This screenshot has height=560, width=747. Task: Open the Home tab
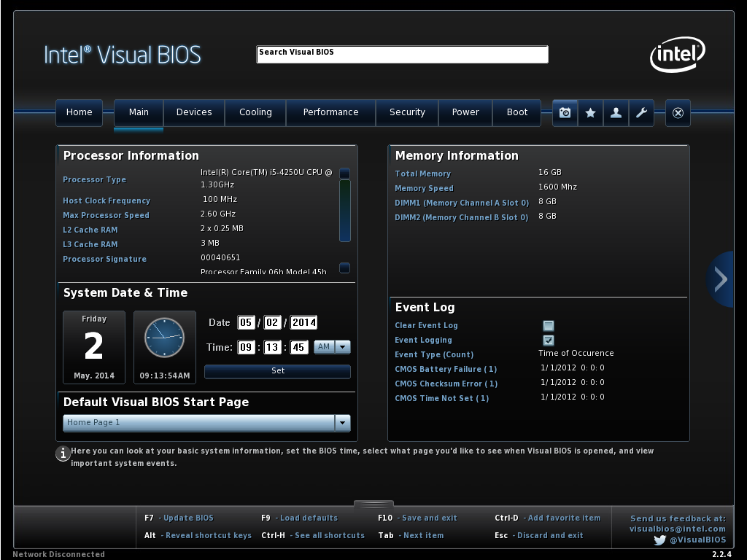[x=79, y=112]
